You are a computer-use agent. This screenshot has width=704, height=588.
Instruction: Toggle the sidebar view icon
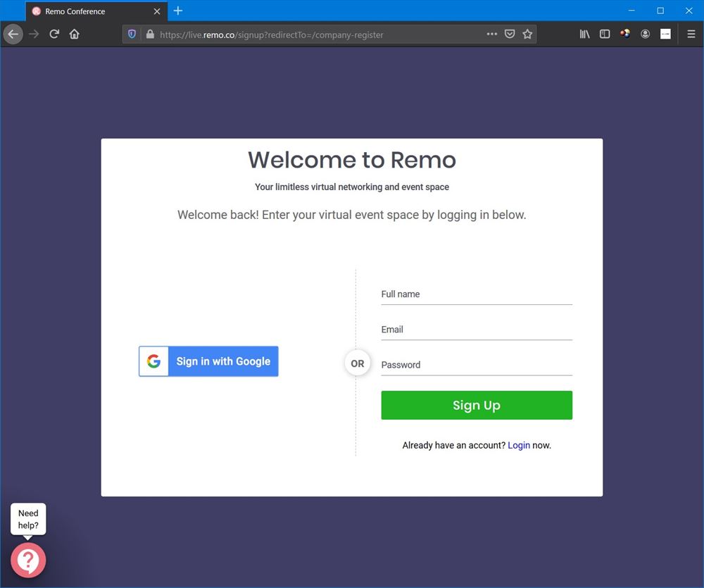[605, 34]
